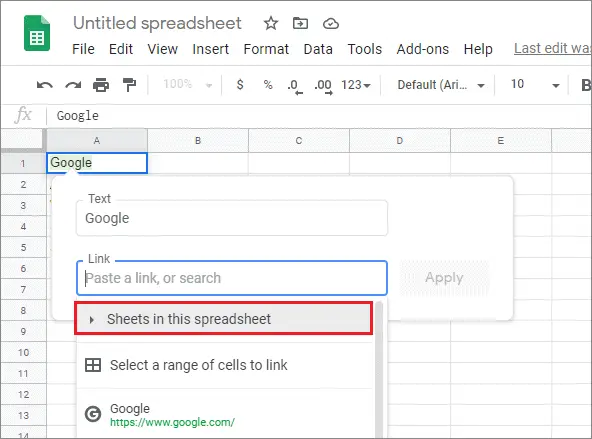Image resolution: width=592 pixels, height=439 pixels.
Task: Click the Google logo suggestion icon
Action: [x=93, y=414]
